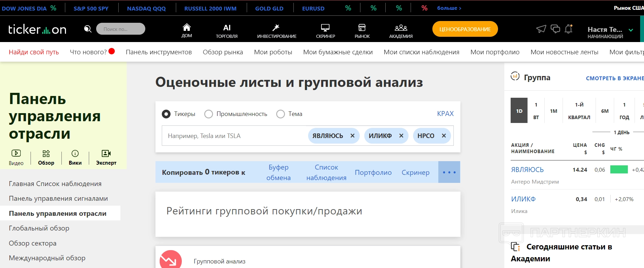Open the СКРИНЕР monitor icon
The width and height of the screenshot is (644, 268).
(325, 28)
